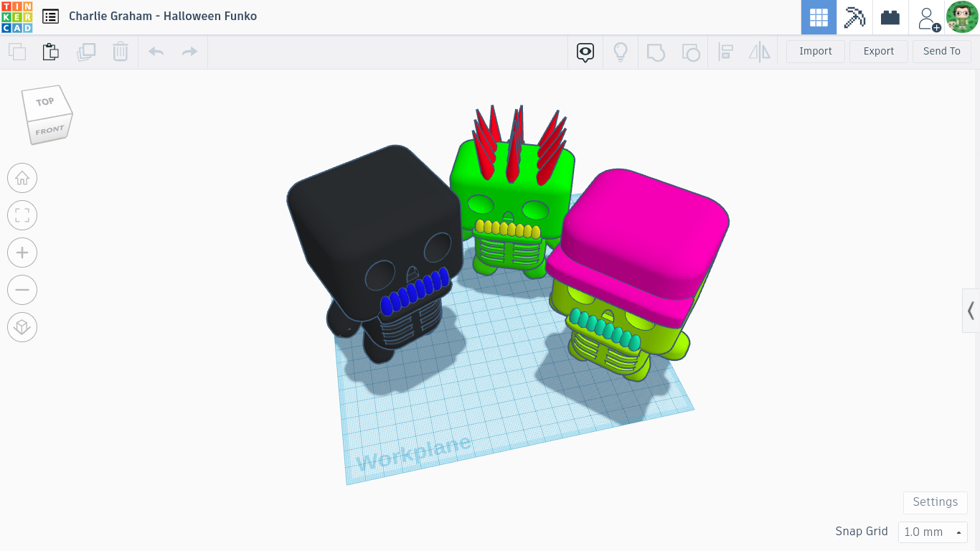The image size is (980, 551).
Task: Click the Mirror tool icon
Action: click(x=759, y=52)
